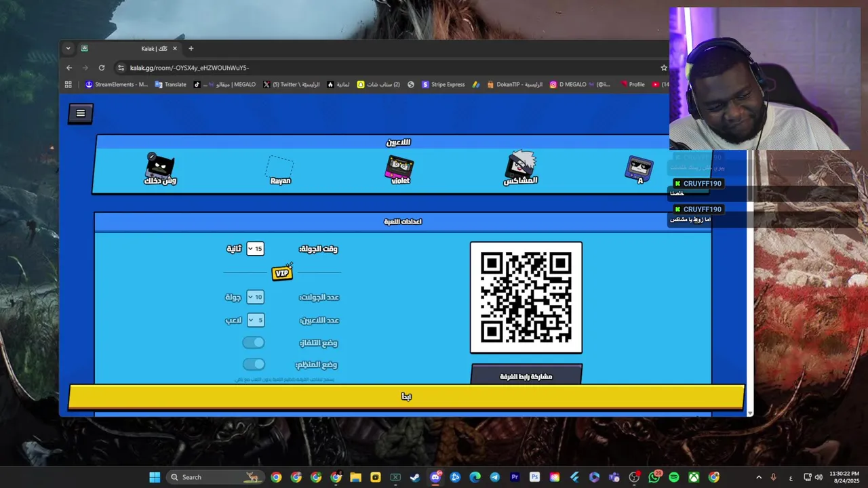Image resolution: width=868 pixels, height=488 pixels.
Task: Open the TikTok MEGALO bookmark
Action: [224, 85]
